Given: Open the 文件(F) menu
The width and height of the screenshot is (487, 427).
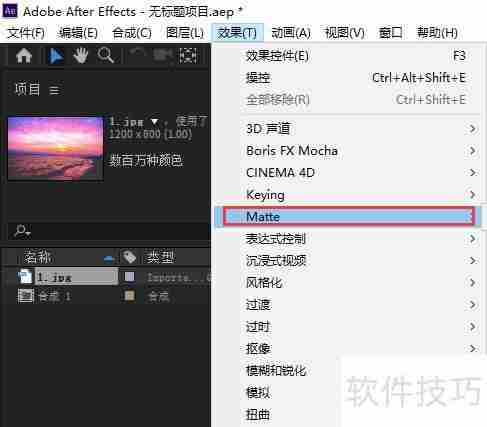Looking at the screenshot, I should click(x=26, y=33).
